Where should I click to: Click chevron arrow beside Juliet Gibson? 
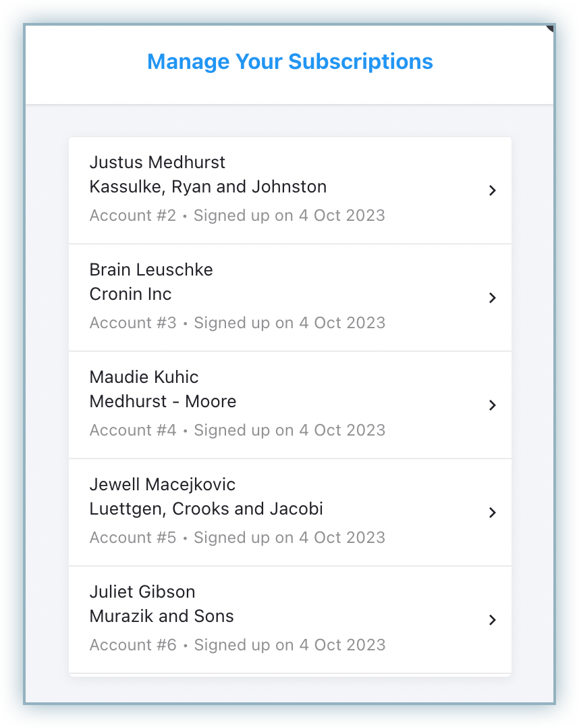[492, 620]
